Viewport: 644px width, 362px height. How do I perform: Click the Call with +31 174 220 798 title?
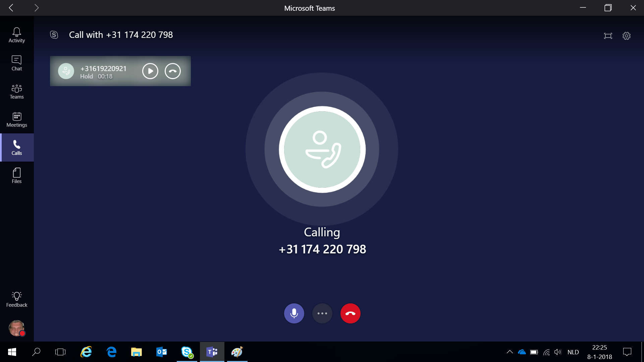click(121, 35)
